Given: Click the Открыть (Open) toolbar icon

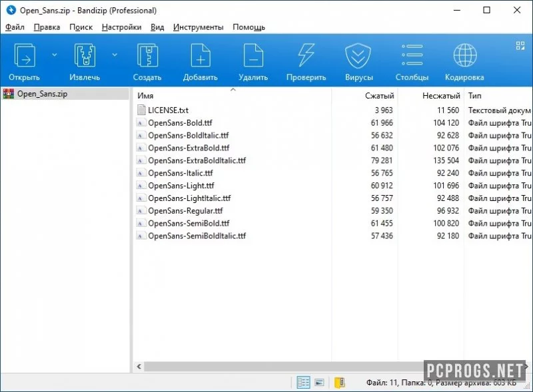Looking at the screenshot, I should pyautogui.click(x=24, y=55).
